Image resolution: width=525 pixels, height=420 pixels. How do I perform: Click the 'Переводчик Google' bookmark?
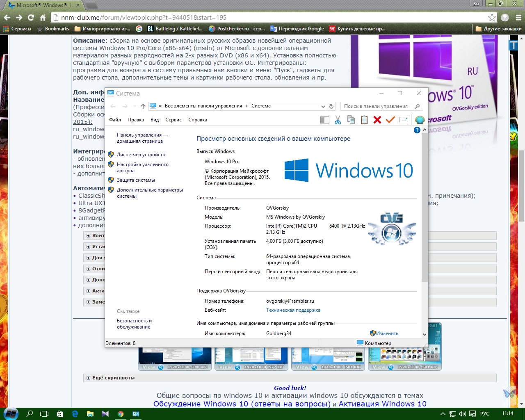(297, 29)
